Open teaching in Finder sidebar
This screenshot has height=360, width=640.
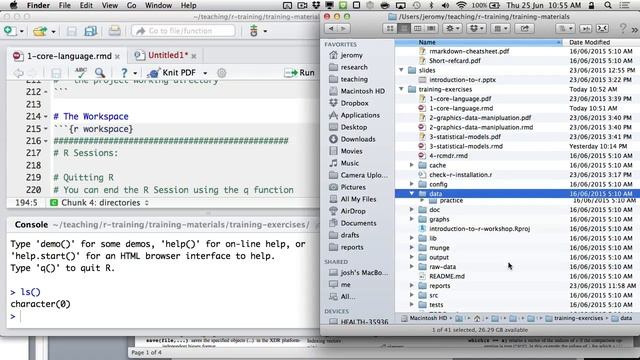pos(354,79)
